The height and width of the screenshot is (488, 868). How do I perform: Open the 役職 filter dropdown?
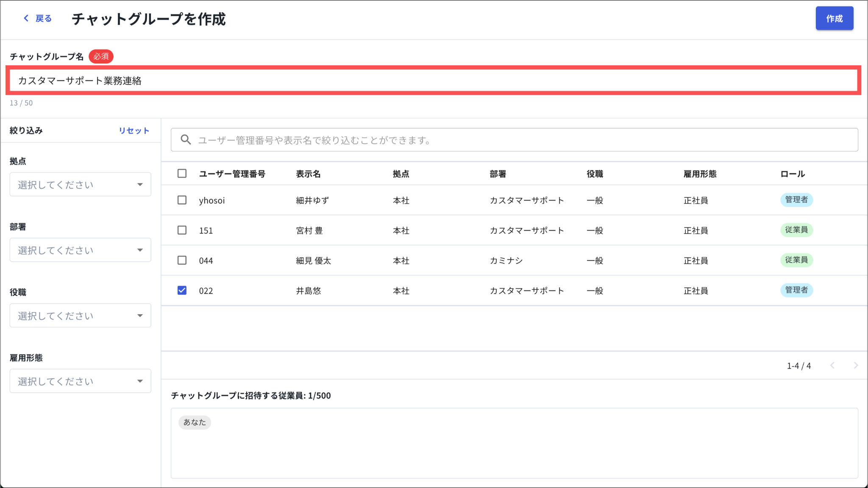[x=80, y=315]
